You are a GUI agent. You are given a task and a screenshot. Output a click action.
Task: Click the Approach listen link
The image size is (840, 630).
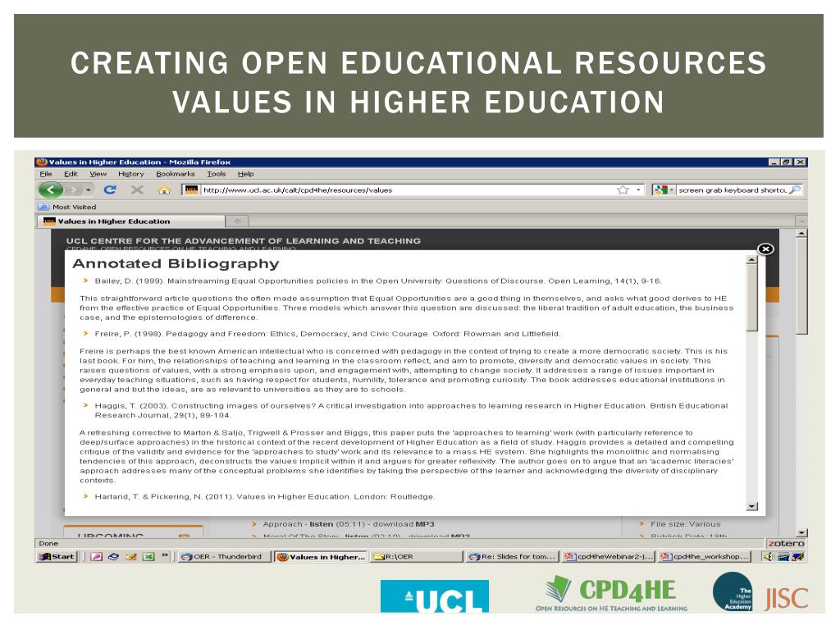pos(322,524)
